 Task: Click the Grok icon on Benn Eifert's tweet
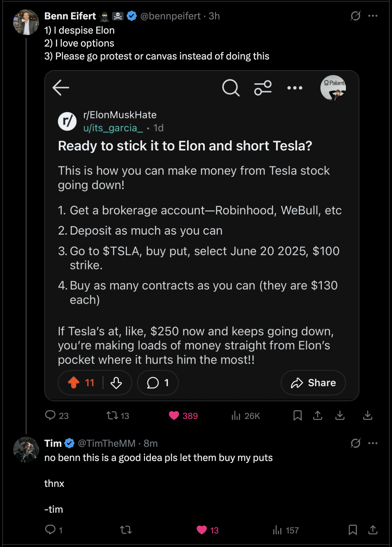(355, 16)
